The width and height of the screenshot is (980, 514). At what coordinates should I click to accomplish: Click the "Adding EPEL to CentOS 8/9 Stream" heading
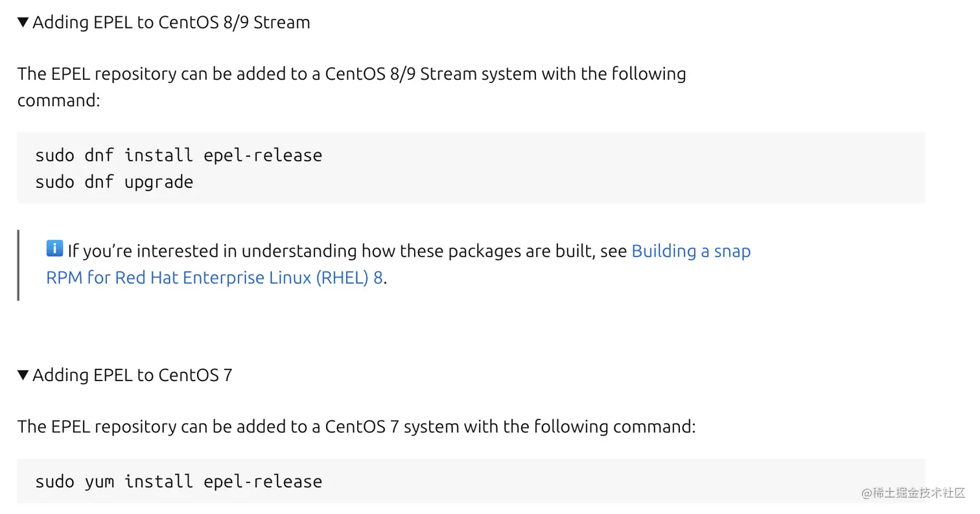(x=171, y=23)
